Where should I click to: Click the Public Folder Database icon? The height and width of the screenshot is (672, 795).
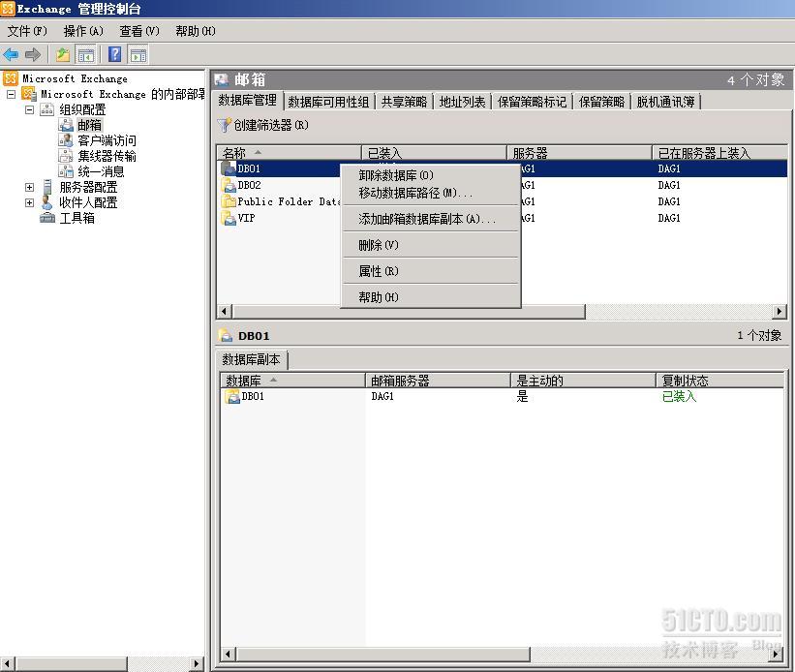point(229,201)
